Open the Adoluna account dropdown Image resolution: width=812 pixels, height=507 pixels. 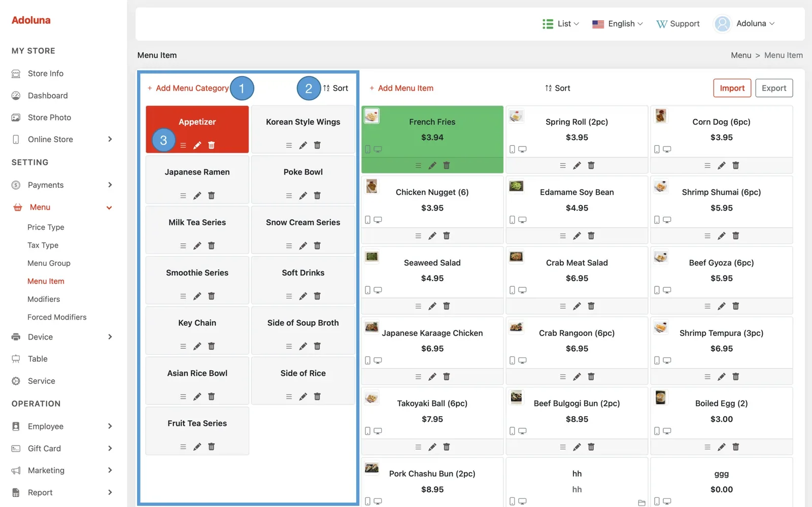[745, 24]
